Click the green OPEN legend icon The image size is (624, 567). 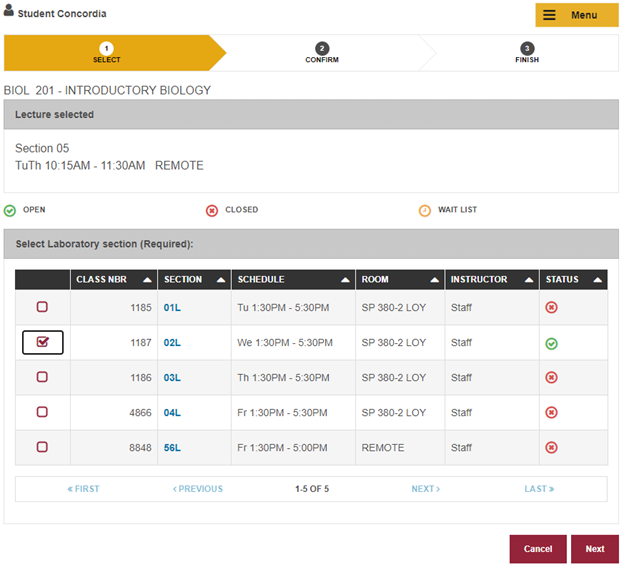coord(10,210)
